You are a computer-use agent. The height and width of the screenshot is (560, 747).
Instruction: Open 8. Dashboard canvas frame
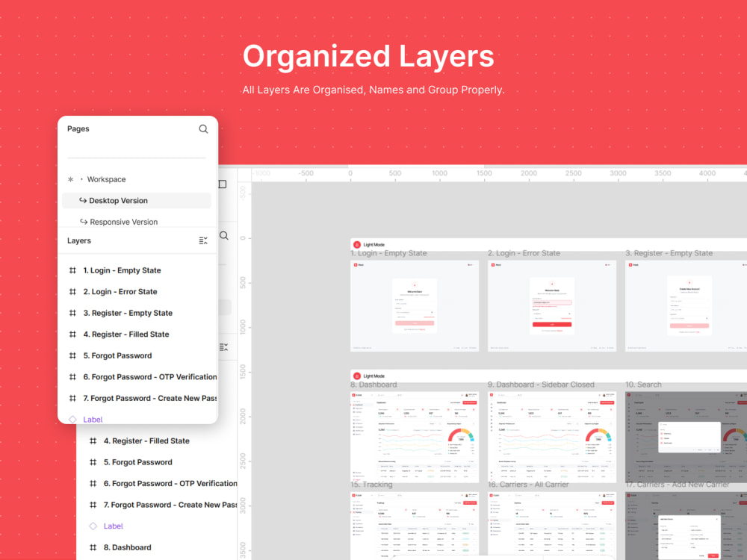[x=415, y=437]
